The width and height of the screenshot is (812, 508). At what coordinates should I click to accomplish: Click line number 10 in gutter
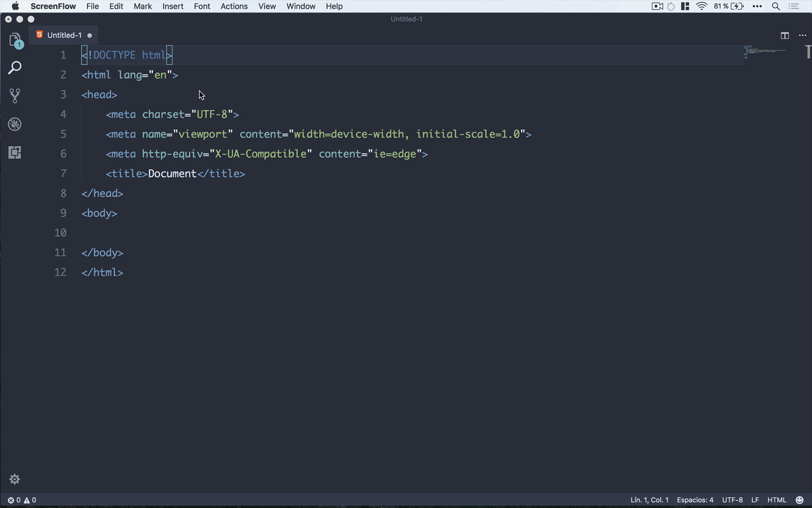click(x=60, y=233)
